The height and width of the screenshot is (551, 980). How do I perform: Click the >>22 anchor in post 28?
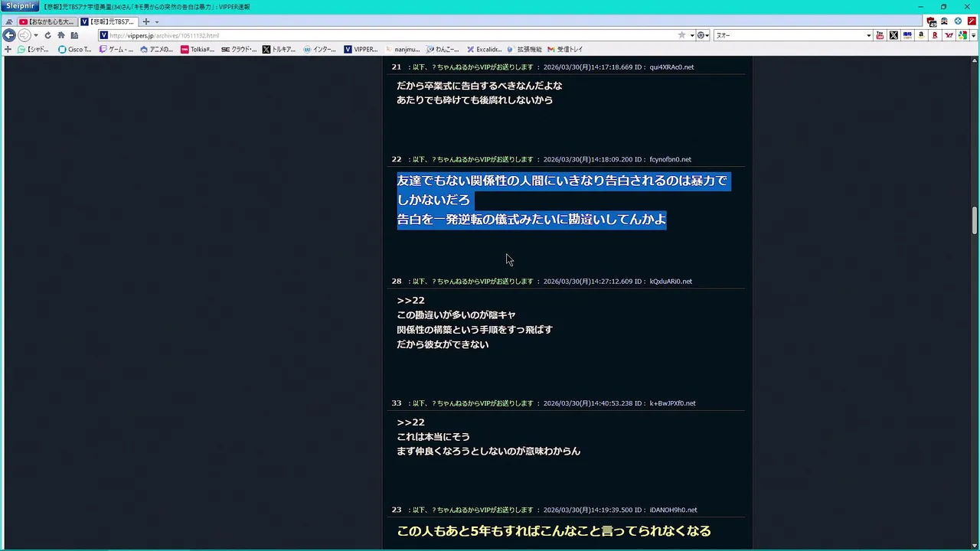[410, 300]
